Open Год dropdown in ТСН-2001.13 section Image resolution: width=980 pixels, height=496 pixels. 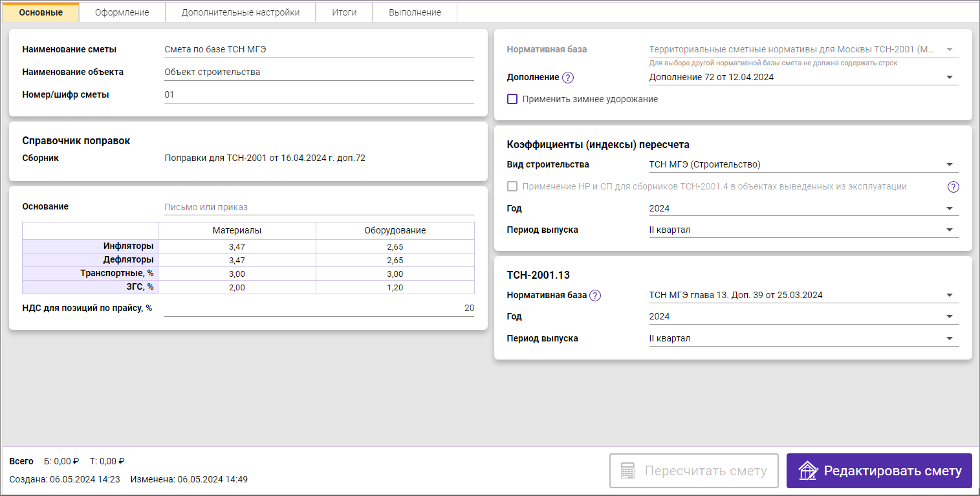click(804, 316)
